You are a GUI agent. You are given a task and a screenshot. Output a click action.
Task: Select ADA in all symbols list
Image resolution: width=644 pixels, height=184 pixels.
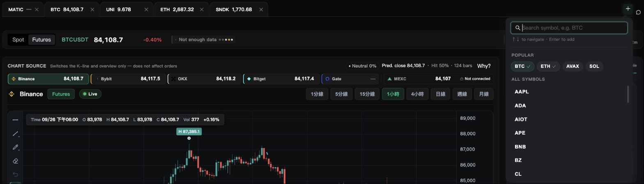(x=569, y=106)
